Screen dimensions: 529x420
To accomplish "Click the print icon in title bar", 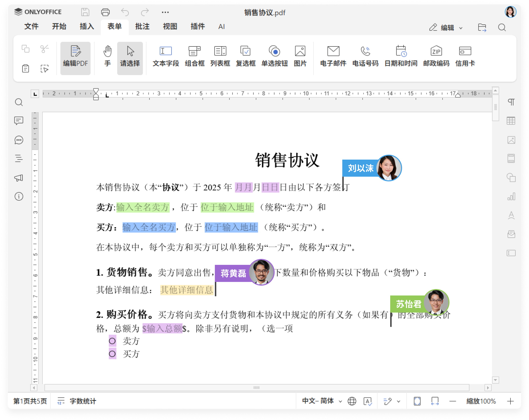I will point(105,12).
